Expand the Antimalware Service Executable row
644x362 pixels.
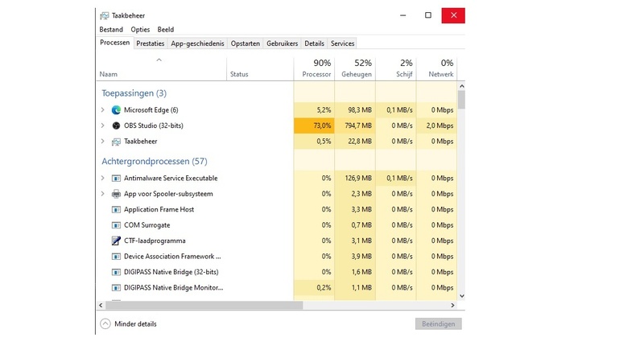tap(102, 179)
